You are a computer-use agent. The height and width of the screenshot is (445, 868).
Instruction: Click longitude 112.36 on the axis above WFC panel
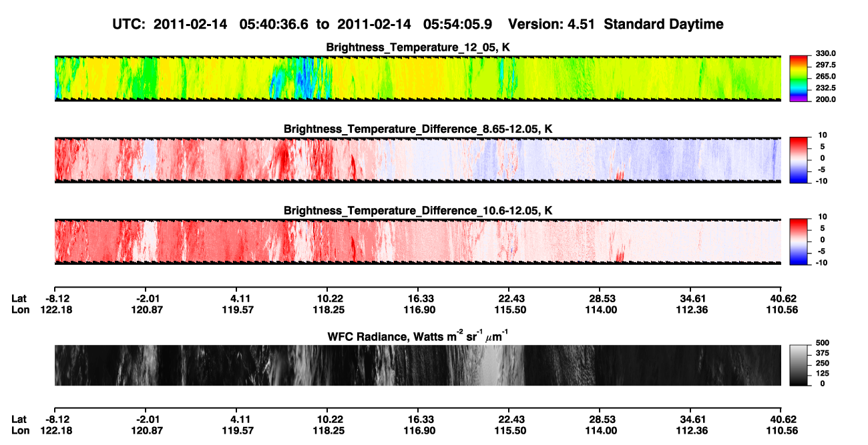691,310
